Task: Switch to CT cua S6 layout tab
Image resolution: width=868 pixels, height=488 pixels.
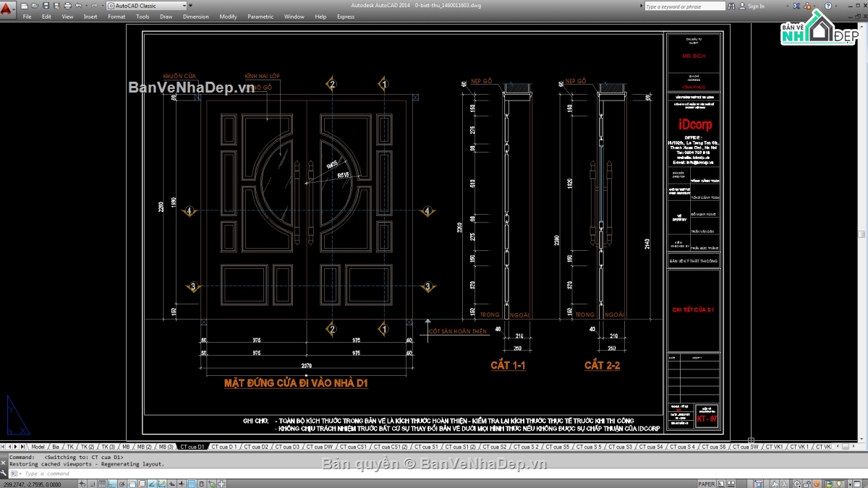Action: [x=712, y=447]
